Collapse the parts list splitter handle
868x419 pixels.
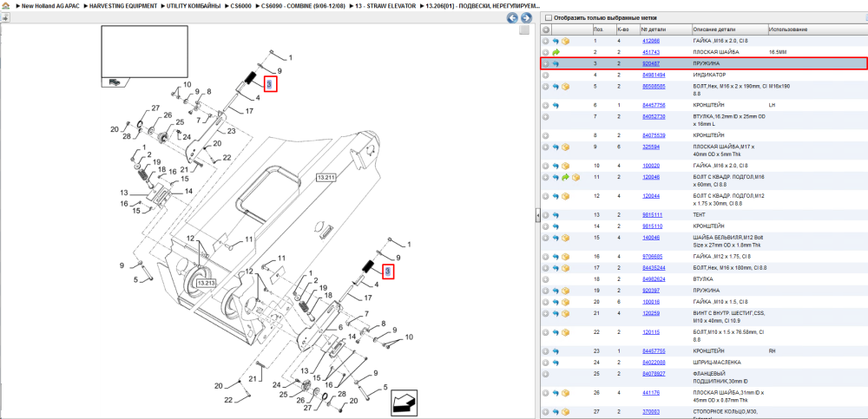coord(537,216)
